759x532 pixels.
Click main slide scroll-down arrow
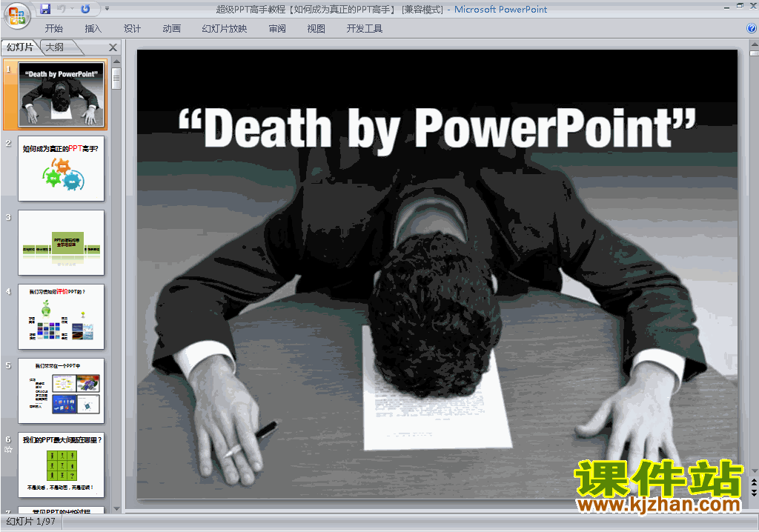pyautogui.click(x=754, y=471)
